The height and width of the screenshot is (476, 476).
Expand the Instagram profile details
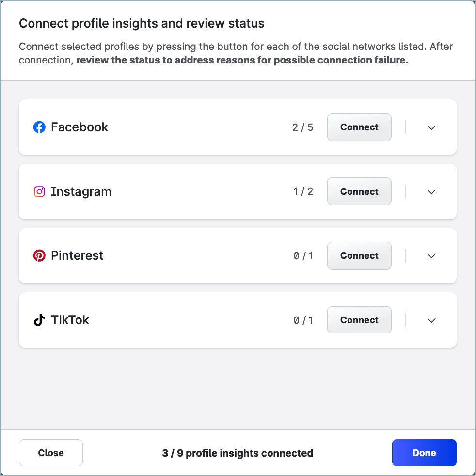[431, 191]
